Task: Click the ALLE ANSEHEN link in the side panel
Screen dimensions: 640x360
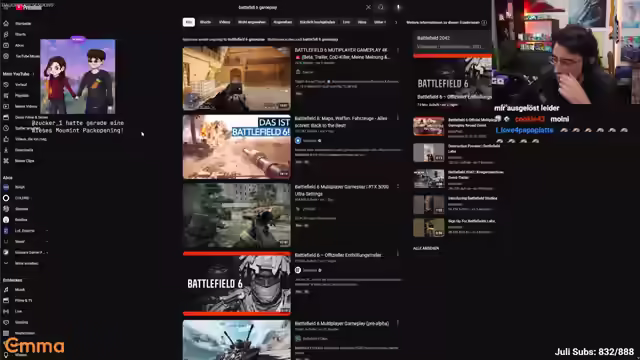Action: [x=426, y=248]
